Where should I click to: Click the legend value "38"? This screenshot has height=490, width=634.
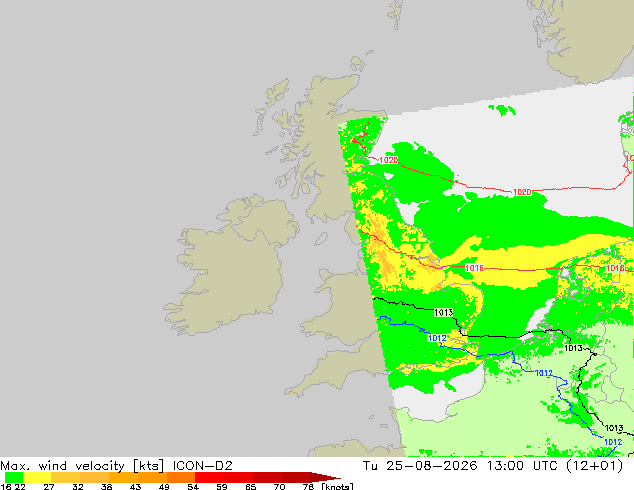point(106,486)
